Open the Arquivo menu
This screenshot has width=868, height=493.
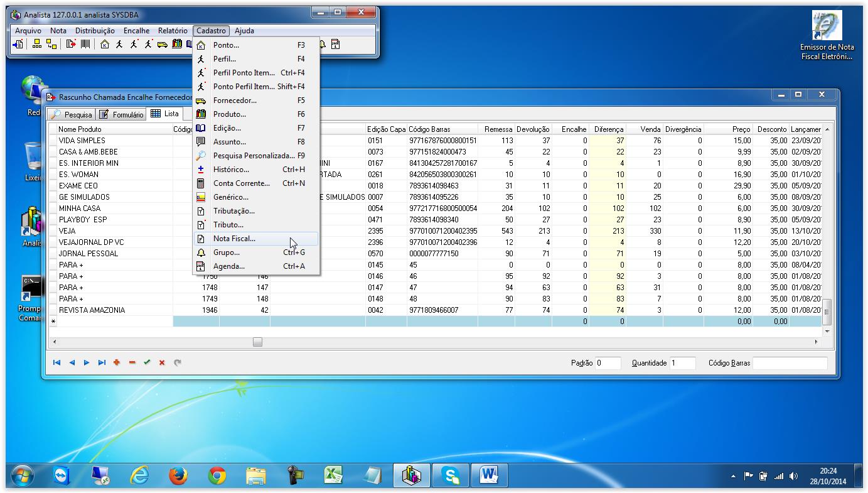28,30
